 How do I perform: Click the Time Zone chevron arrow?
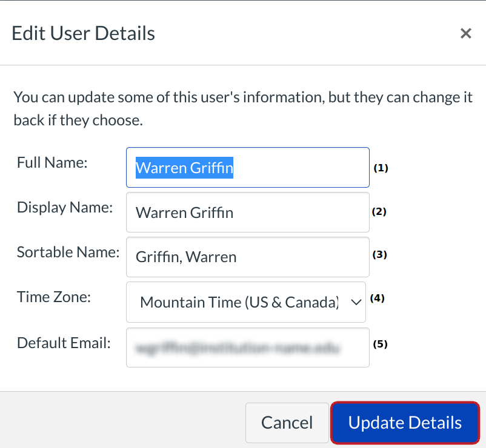[x=356, y=301]
